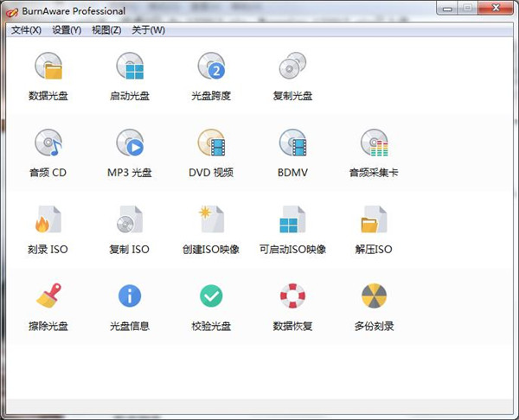
Task: Click the 擦除光盘 erase disc brush
Action: coord(48,296)
